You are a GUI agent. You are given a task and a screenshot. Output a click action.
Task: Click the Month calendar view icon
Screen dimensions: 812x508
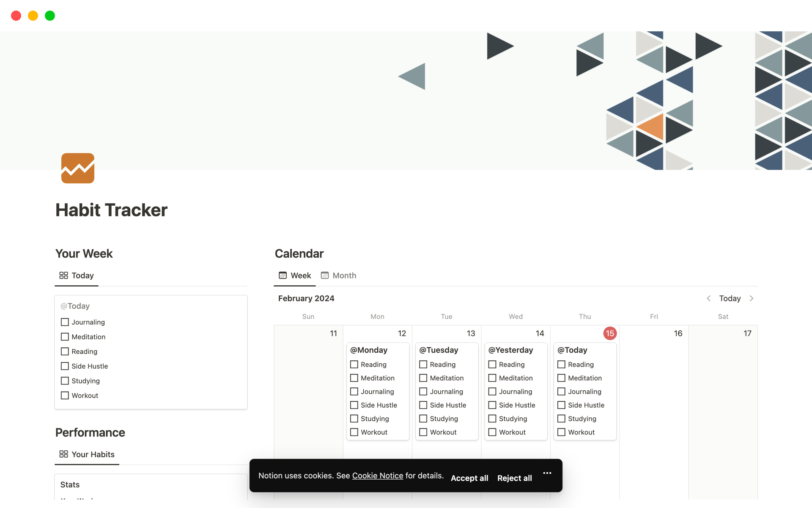click(x=324, y=276)
